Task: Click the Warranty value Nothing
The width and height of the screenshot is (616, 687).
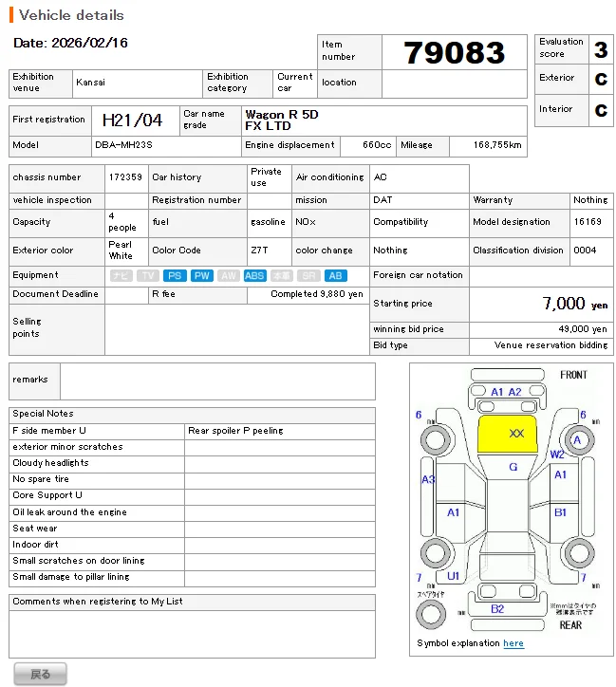Action: 590,200
